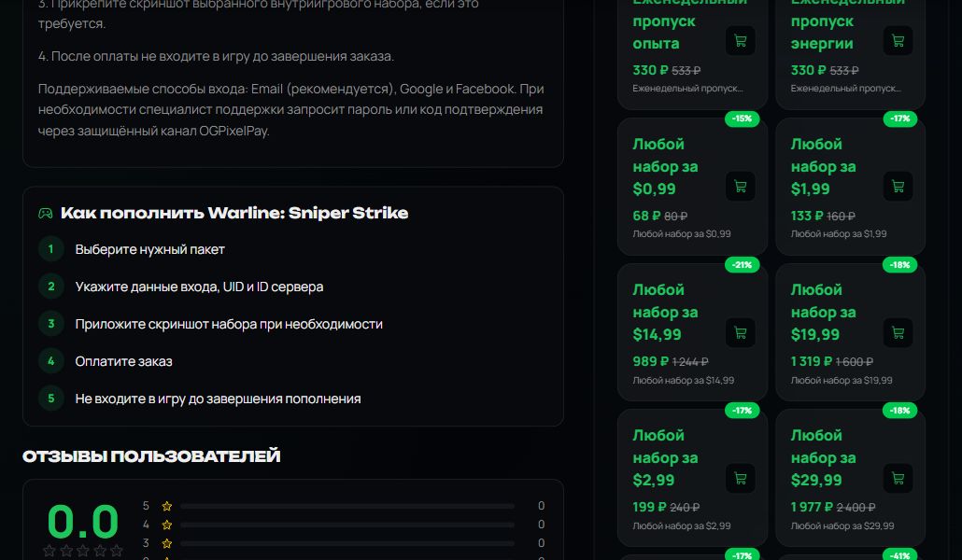Viewport: 962px width, 560px height.
Task: Open Любой набор за $1,99 card title
Action: pos(823,167)
